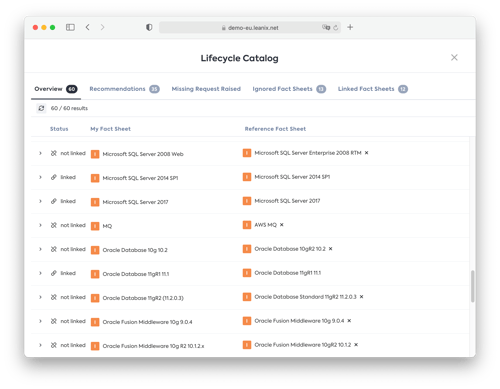500x389 pixels.
Task: Remove Microsoft SQL Server Enterprise 2008 RTM reference
Action: [x=366, y=153]
